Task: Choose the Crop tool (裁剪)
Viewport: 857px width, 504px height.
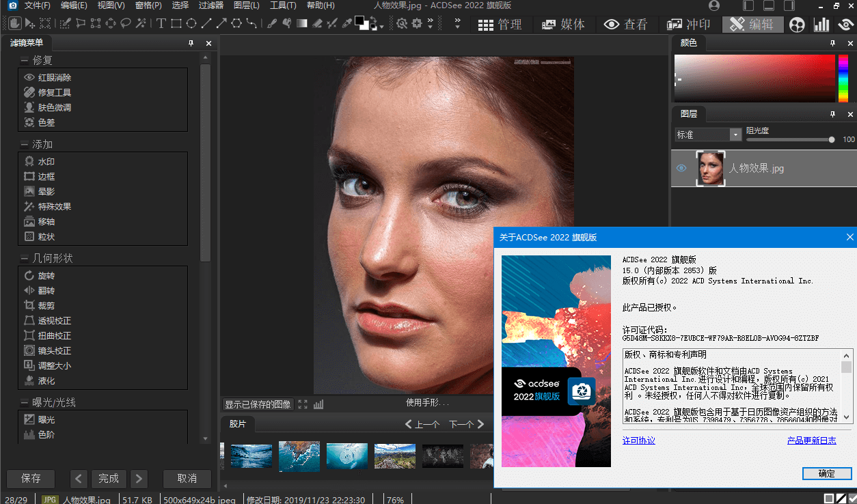Action: [46, 305]
